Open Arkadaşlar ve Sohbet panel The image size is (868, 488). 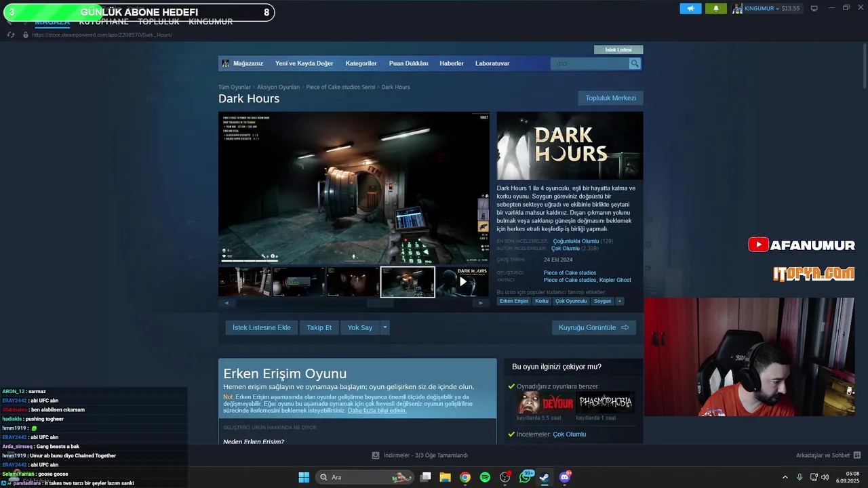[828, 455]
